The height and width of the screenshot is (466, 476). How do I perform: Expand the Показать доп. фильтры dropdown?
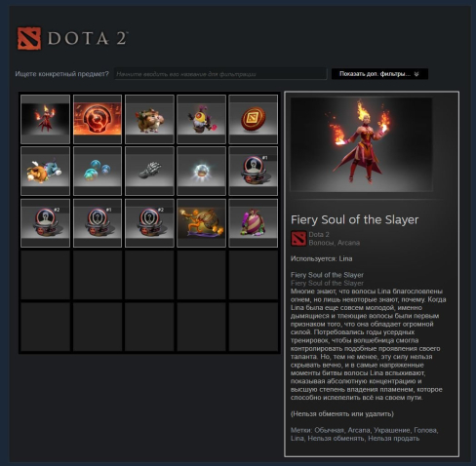379,74
